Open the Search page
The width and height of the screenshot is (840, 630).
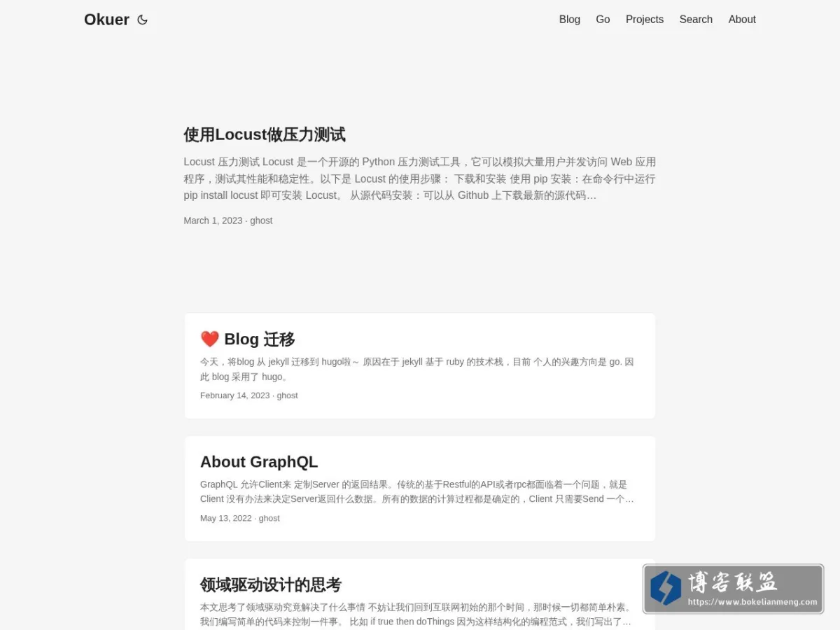(695, 20)
